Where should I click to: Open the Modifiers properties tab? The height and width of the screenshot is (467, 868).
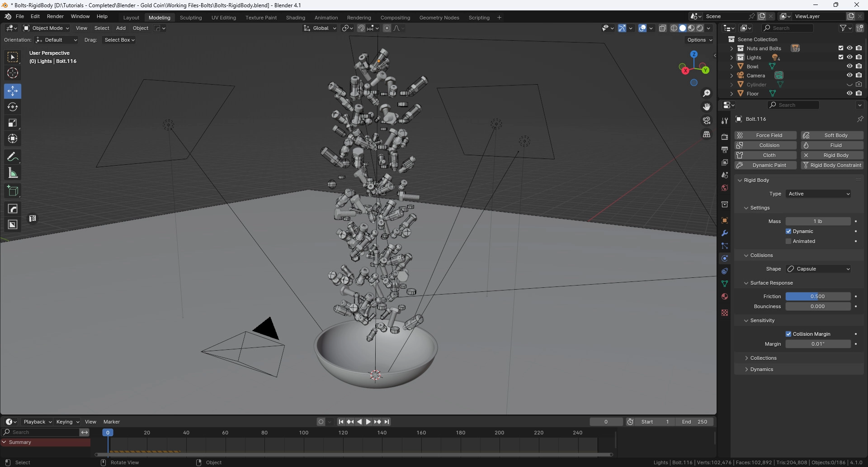(x=725, y=233)
